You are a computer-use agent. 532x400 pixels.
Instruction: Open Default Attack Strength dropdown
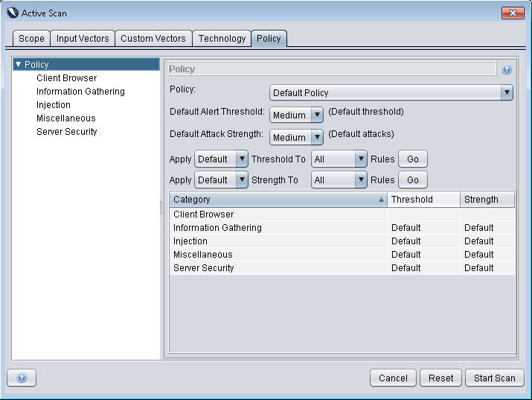tap(296, 137)
